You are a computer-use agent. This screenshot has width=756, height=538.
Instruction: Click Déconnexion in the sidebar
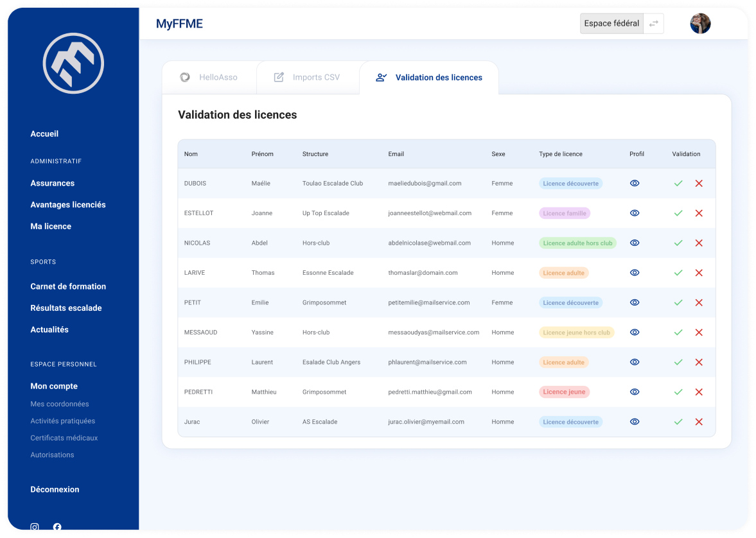pyautogui.click(x=55, y=490)
